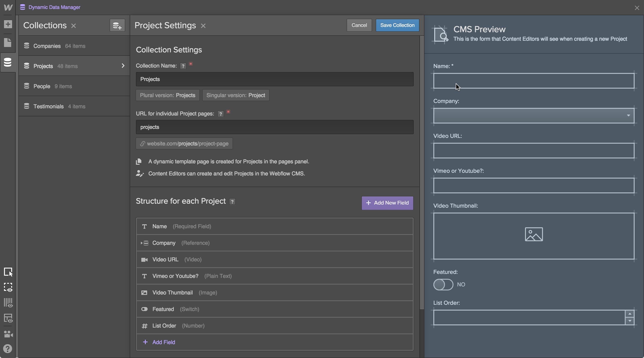Open the Company dropdown in preview

pos(534,116)
